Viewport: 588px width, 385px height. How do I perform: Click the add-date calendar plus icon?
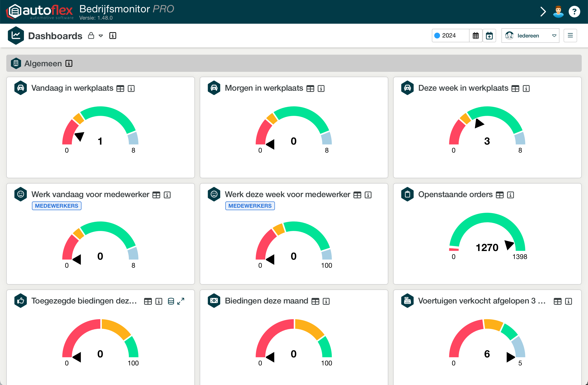(489, 36)
